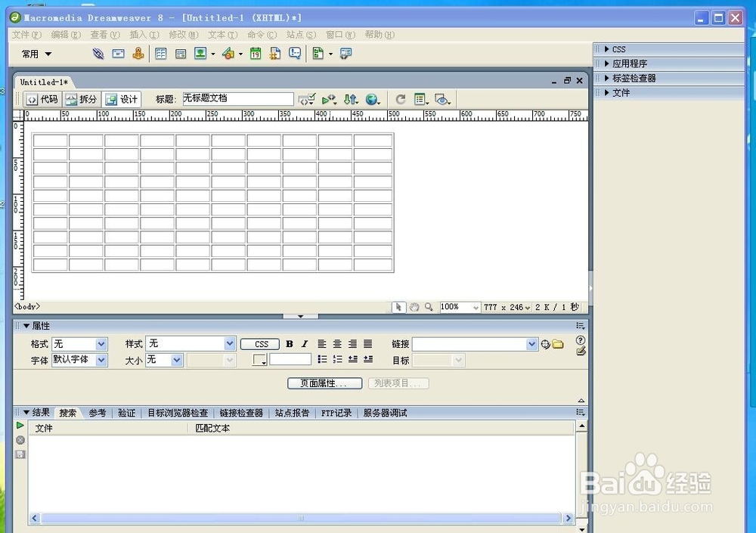This screenshot has height=533, width=756.
Task: Collapse the 属性 properties panel
Action: click(x=26, y=326)
